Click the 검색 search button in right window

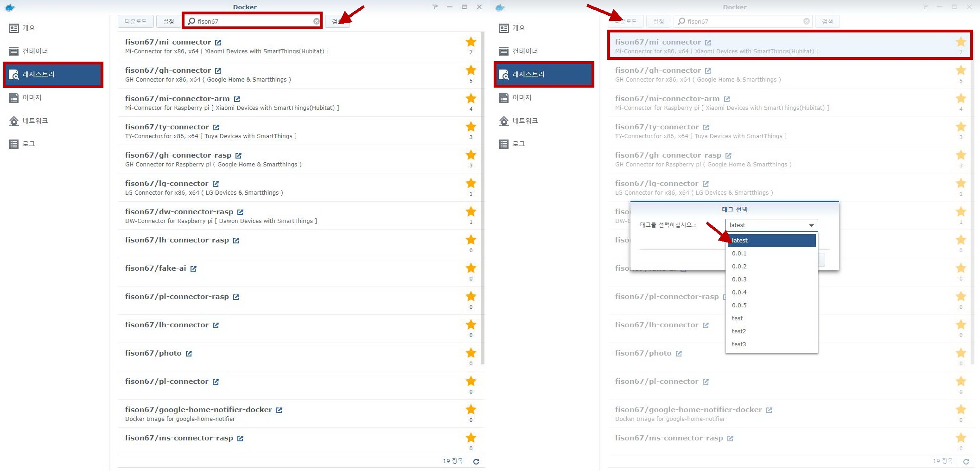(x=827, y=21)
